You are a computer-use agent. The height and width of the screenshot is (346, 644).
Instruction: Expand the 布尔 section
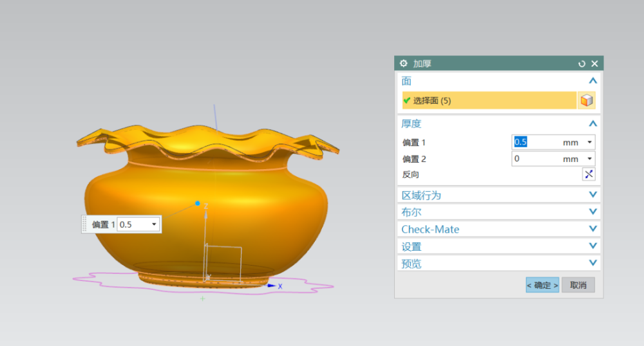[x=592, y=212]
